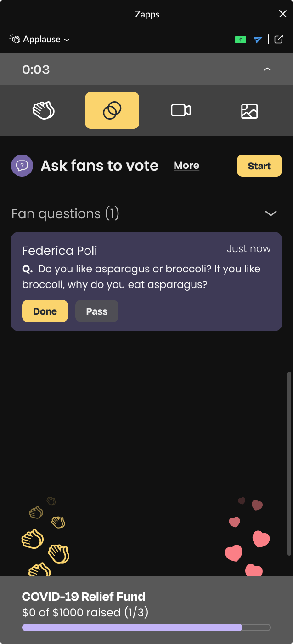Click the purple question bubble icon
This screenshot has width=293, height=644.
tap(22, 166)
